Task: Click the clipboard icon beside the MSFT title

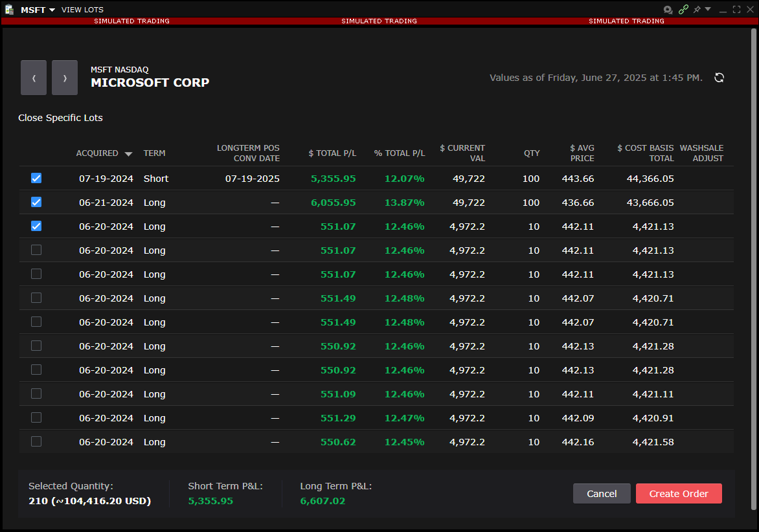Action: 9,10
